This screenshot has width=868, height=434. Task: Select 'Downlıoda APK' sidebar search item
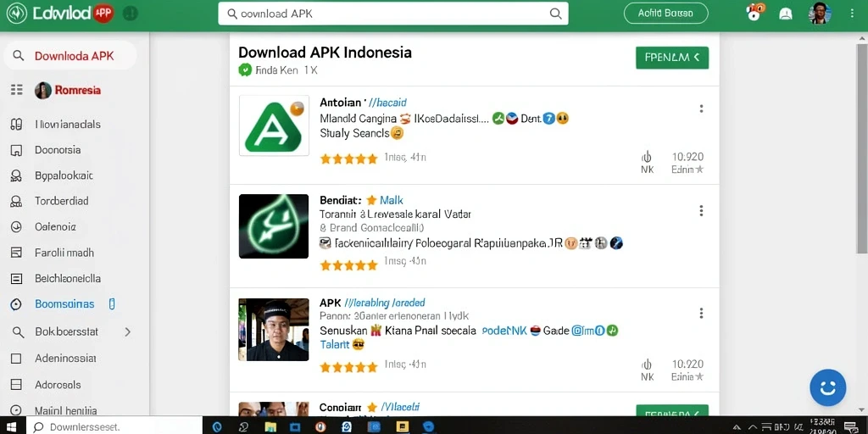pos(70,56)
